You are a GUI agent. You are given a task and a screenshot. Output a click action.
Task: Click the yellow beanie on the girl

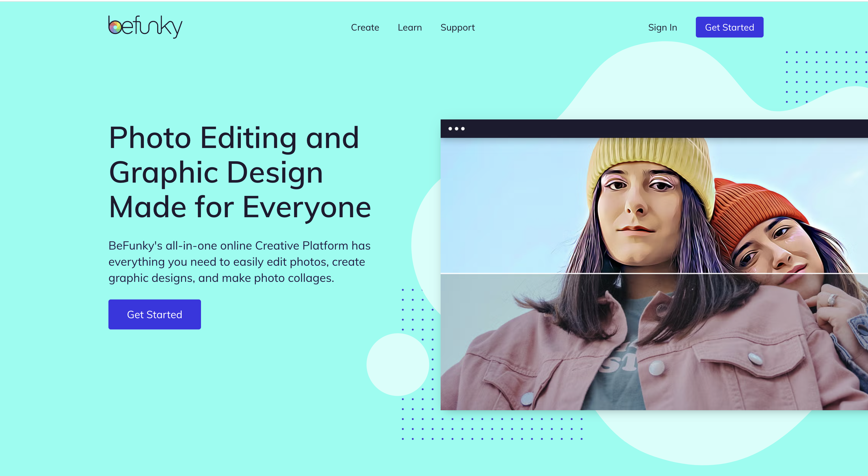[x=650, y=162]
